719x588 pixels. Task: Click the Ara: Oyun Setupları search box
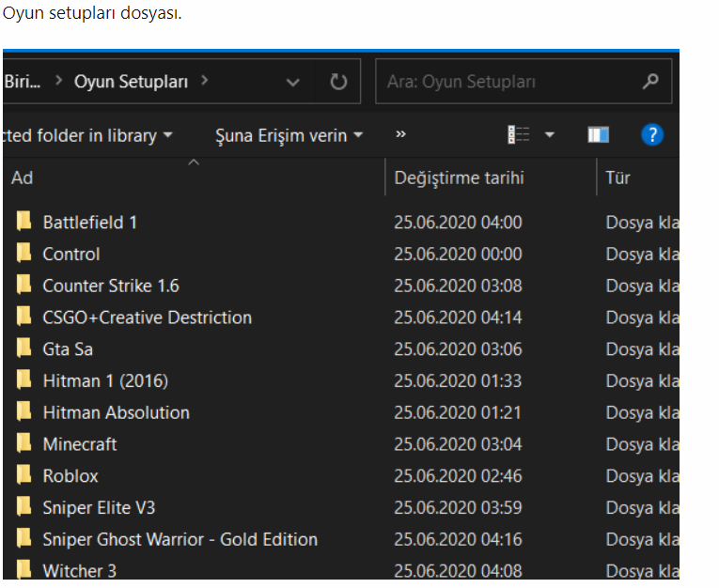point(508,83)
